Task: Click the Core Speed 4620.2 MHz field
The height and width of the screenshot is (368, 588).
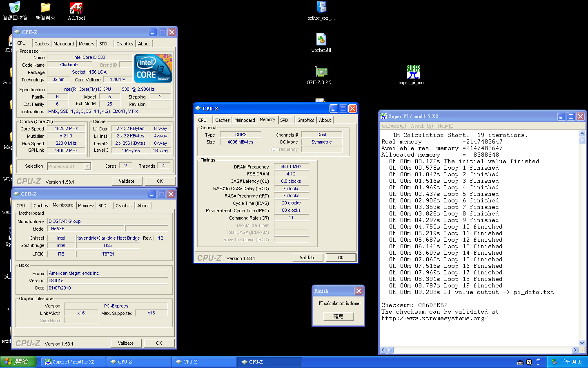Action: click(x=66, y=128)
